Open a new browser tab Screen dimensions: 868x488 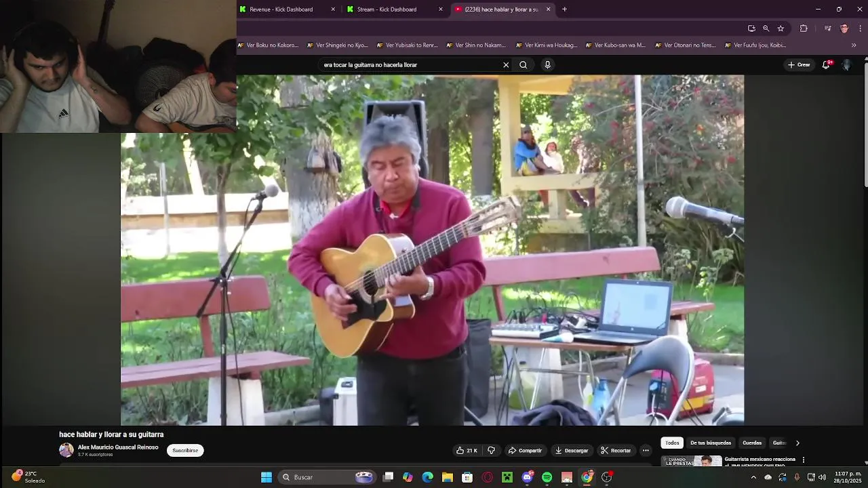coord(564,9)
